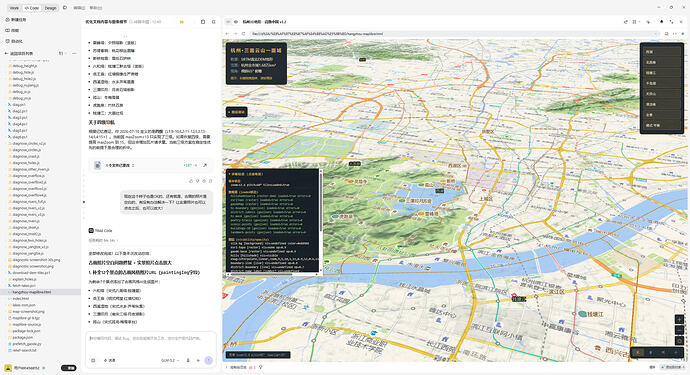Click thumbs-down on the assistant reply
The width and height of the screenshot is (690, 375).
pos(198,181)
